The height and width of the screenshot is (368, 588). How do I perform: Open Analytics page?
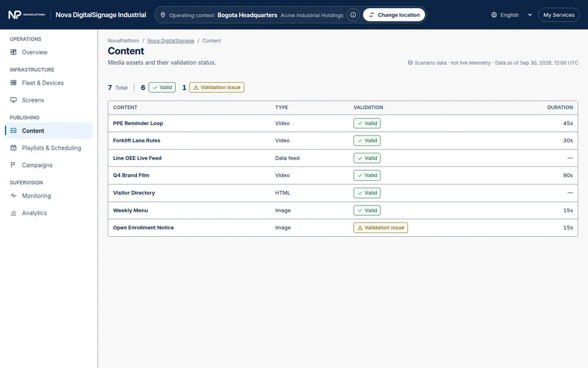(x=49, y=213)
